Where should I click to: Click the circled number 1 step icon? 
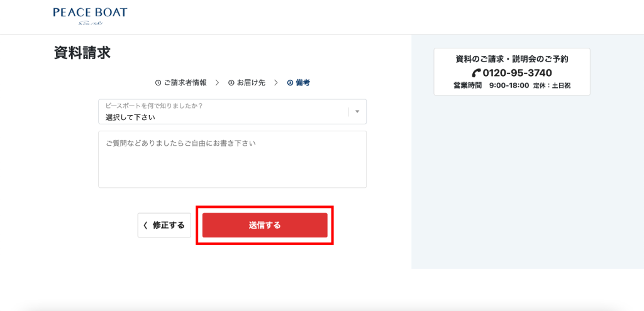(158, 83)
